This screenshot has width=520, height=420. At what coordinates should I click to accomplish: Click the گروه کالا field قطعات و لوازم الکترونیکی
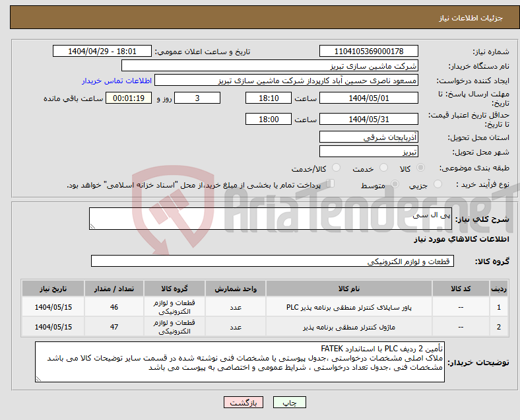(x=273, y=261)
